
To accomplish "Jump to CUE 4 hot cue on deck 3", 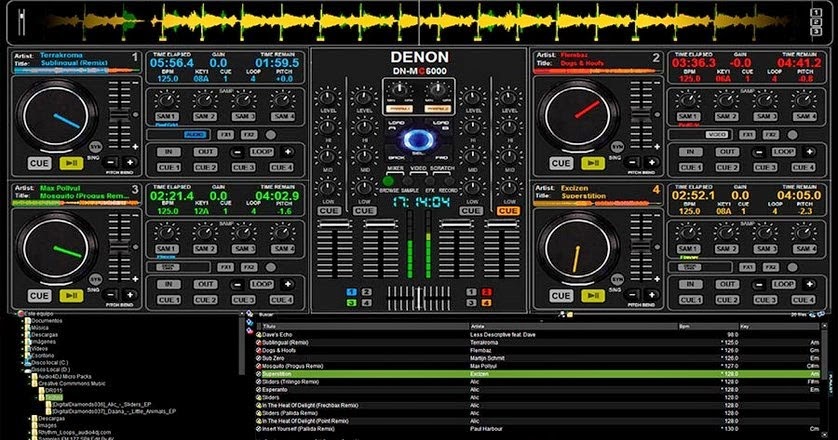I will tap(282, 300).
